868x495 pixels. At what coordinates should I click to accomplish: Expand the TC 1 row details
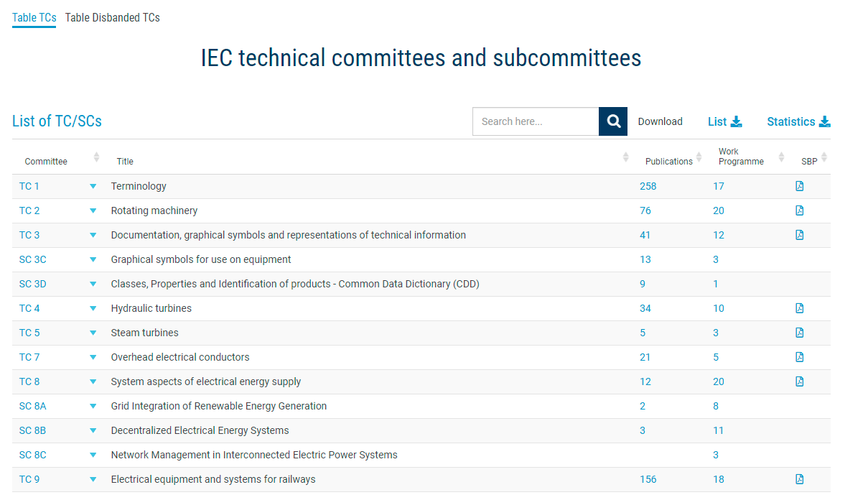tap(93, 186)
